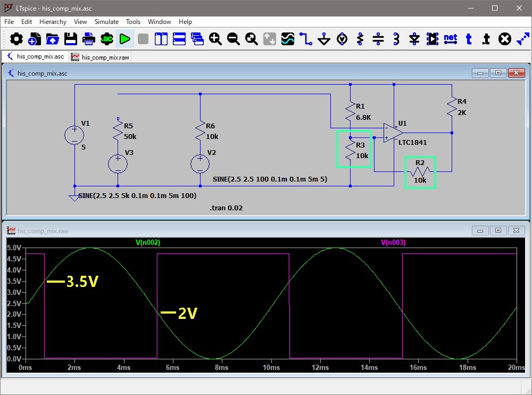The height and width of the screenshot is (395, 532).
Task: Zoom out with the minus magnifier
Action: click(234, 39)
